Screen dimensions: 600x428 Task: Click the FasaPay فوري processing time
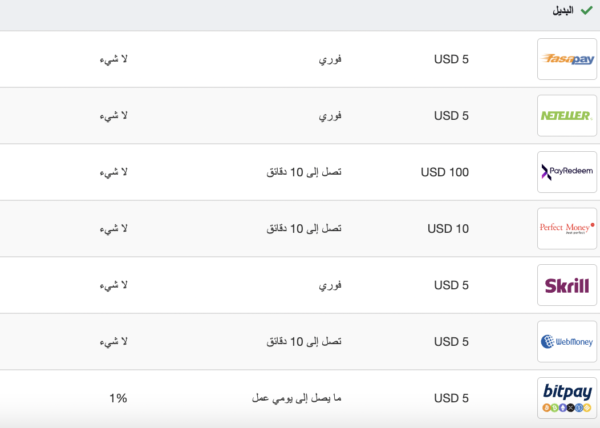(330, 60)
